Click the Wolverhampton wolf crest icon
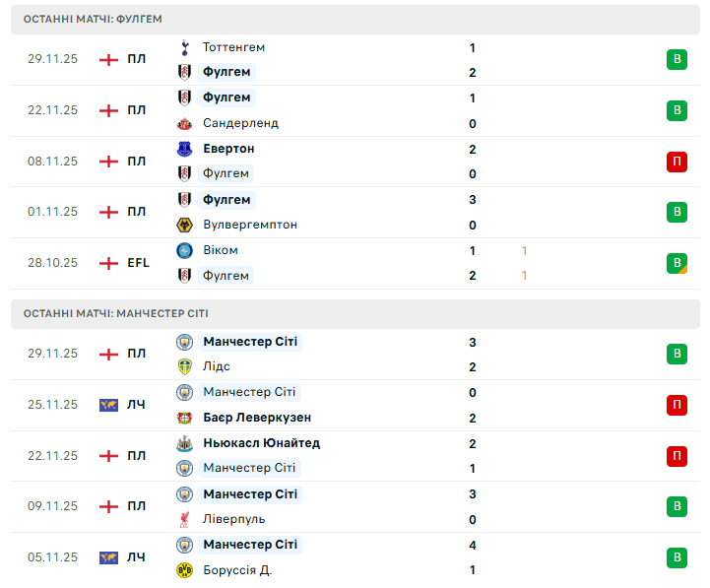This screenshot has height=588, width=710. tap(184, 226)
